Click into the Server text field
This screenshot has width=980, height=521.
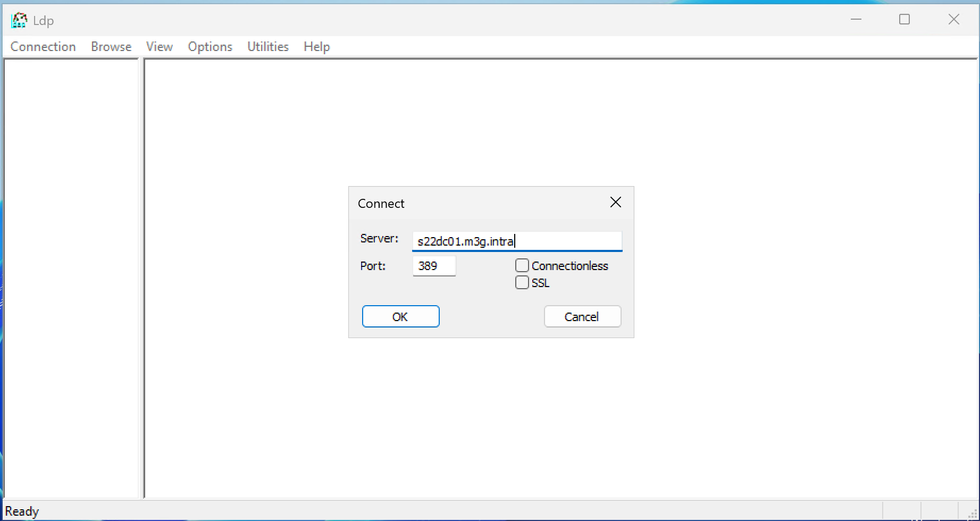coord(564,241)
